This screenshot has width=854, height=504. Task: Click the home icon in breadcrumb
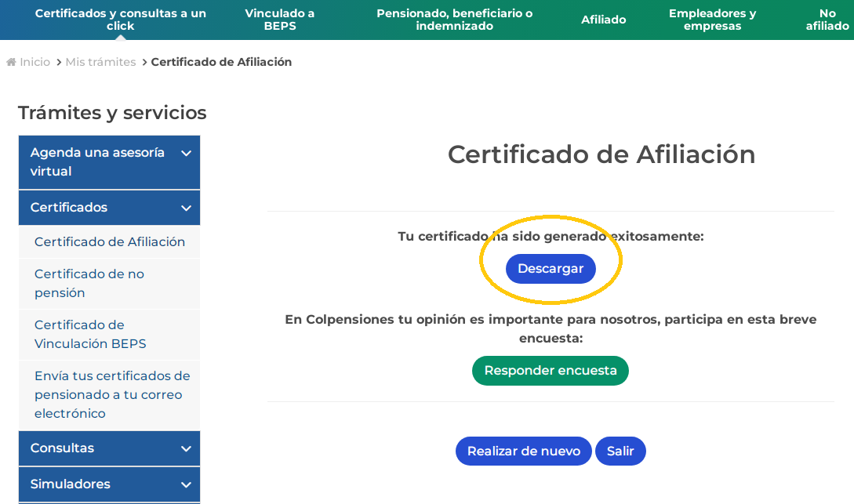click(11, 62)
